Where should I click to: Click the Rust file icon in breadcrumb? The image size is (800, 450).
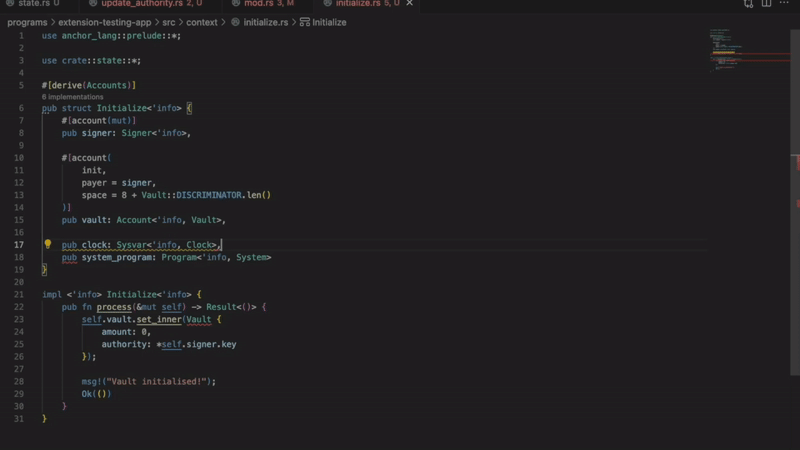[236, 22]
